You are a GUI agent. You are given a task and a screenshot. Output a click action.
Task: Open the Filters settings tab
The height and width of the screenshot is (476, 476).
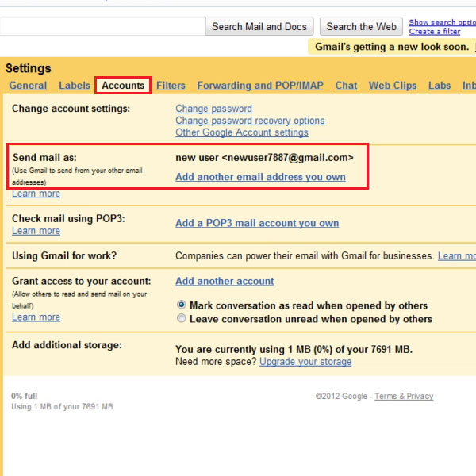click(x=171, y=86)
